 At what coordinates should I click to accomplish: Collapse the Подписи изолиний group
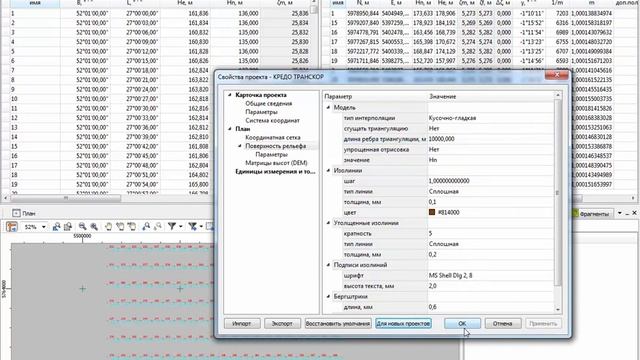[328, 265]
